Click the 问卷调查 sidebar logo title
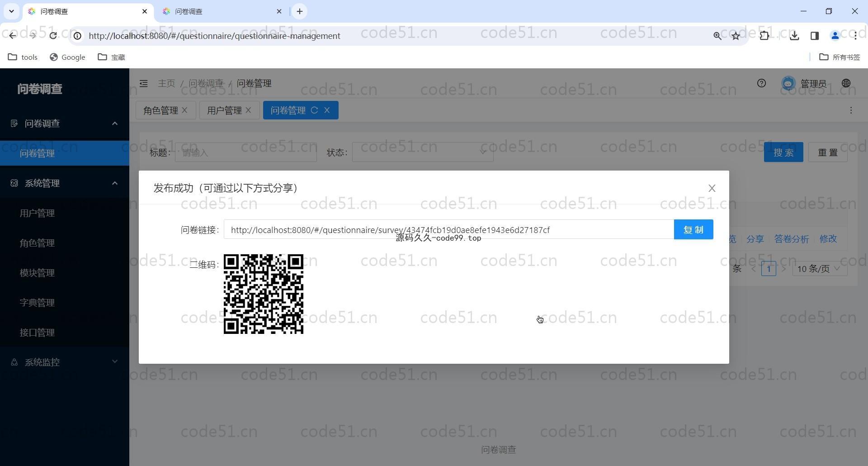This screenshot has height=466, width=868. pos(40,89)
